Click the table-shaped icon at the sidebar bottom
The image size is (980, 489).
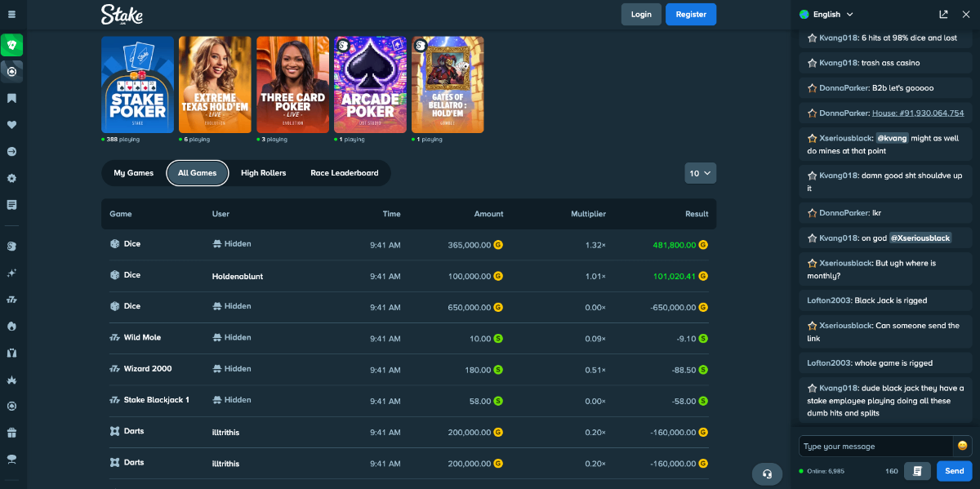point(11,459)
